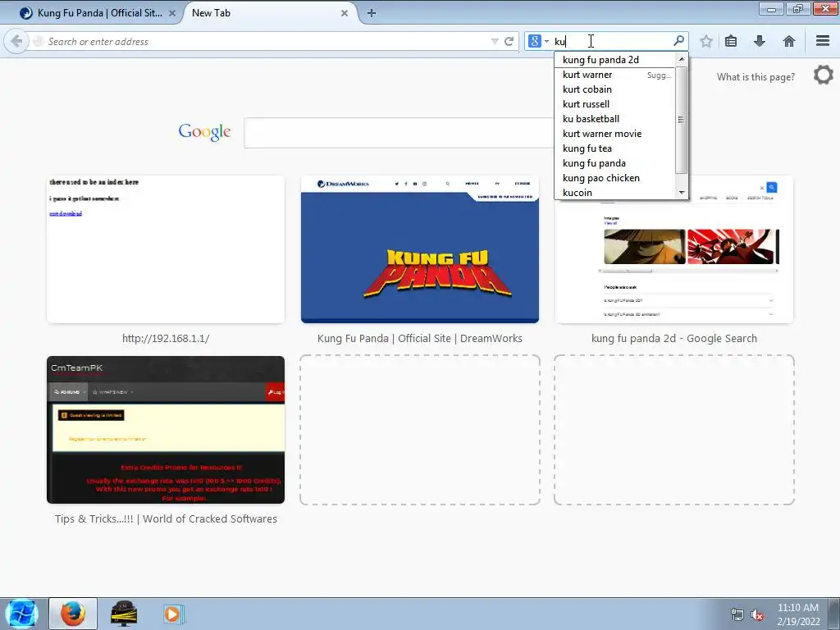Open the CM monitor taskbar app

click(124, 614)
